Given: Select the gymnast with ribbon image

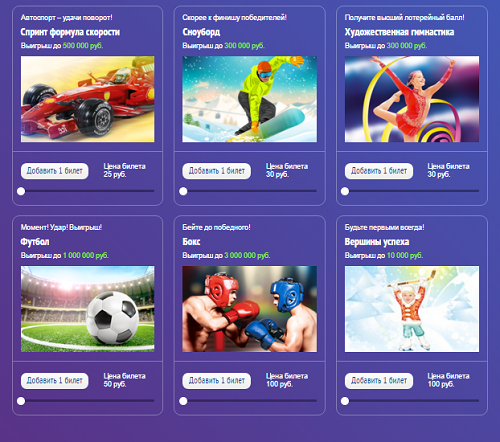Looking at the screenshot, I should 412,99.
